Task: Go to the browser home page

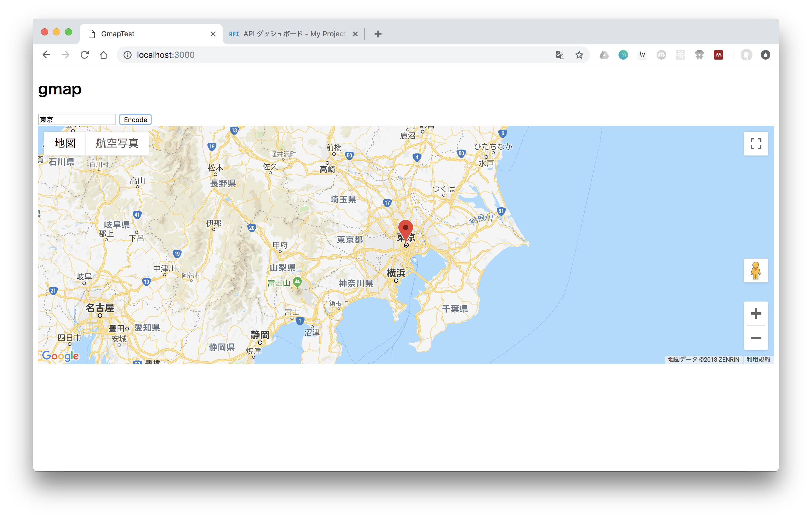Action: 104,55
